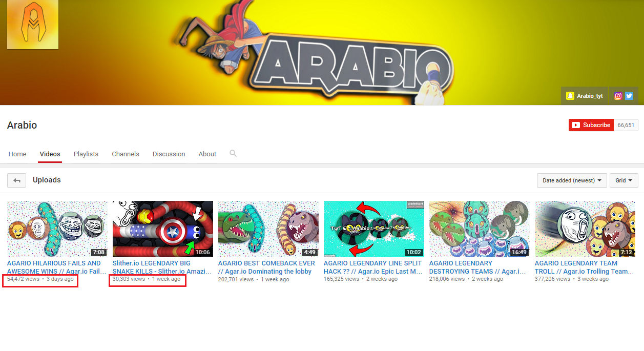This screenshot has height=351, width=644.
Task: Open the Legendary Line Split video thumbnail
Action: click(x=374, y=229)
